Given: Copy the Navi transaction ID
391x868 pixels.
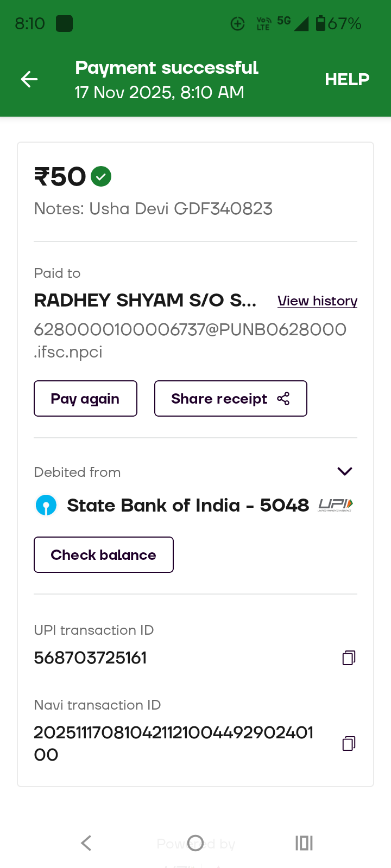Looking at the screenshot, I should pos(349,743).
